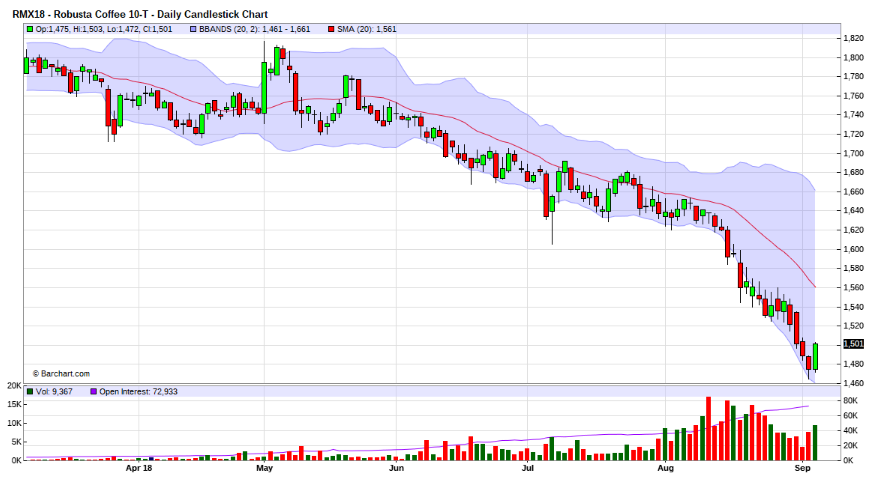Click the 'Vol: 9,367' legend text
Screen dimensions: 872x480
pos(54,392)
